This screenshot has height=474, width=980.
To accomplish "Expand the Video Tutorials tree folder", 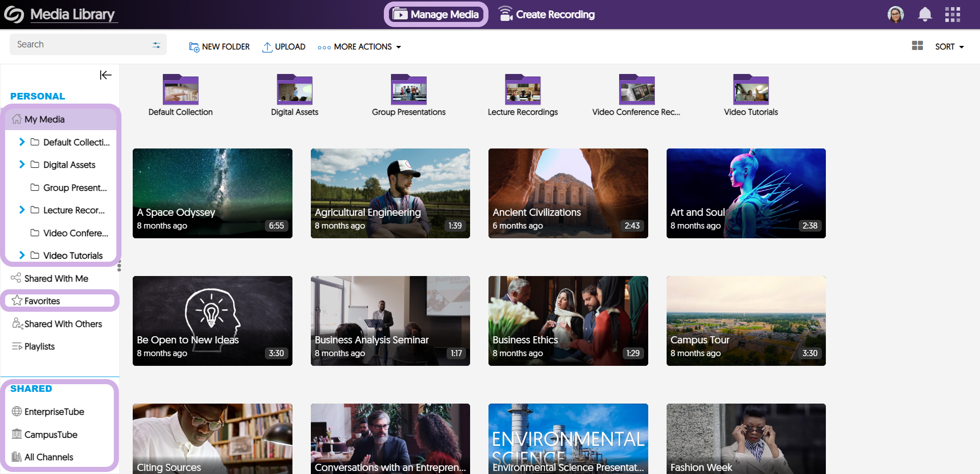I will tap(21, 255).
